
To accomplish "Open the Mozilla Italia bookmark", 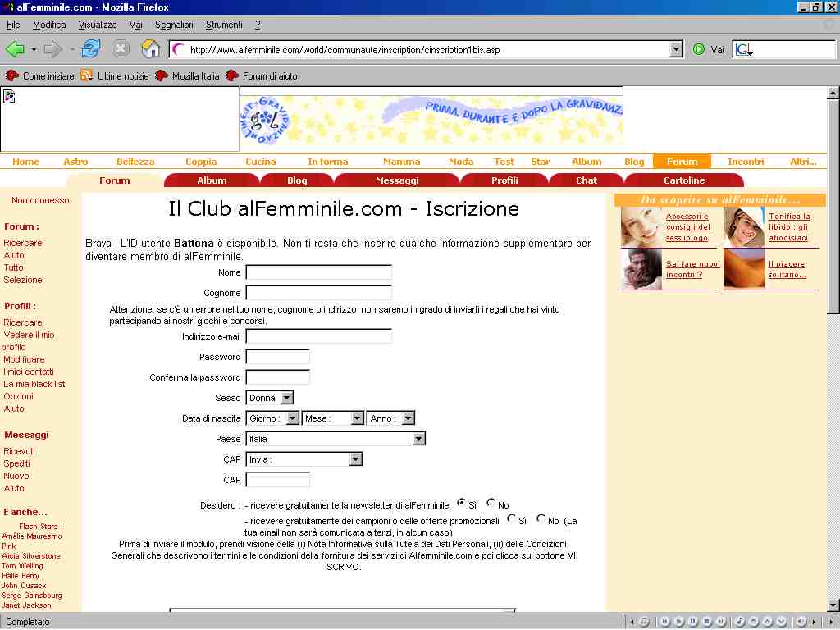I will click(187, 76).
